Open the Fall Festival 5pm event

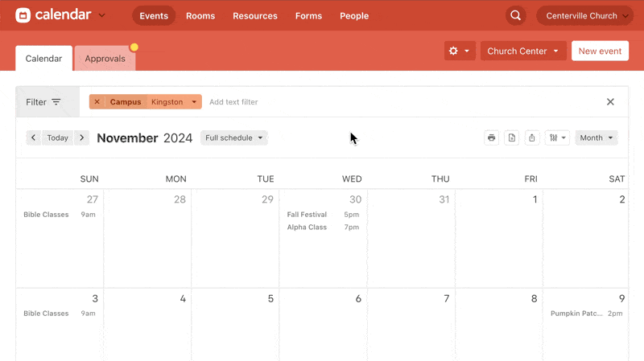(x=323, y=215)
